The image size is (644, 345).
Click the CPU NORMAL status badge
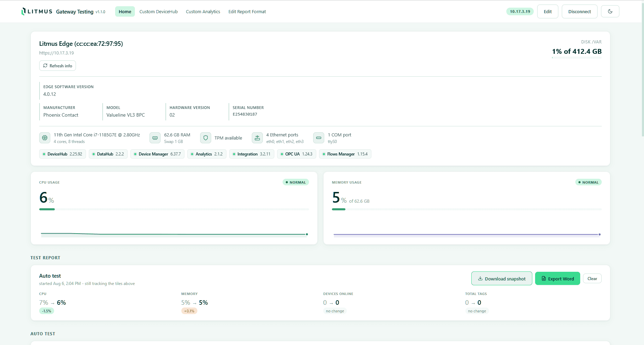pos(296,182)
